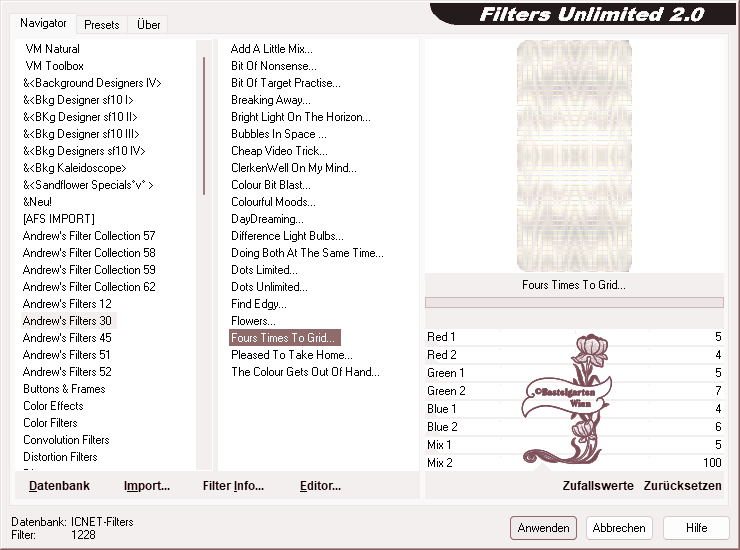Select Buttons & Frames category
This screenshot has width=740, height=550.
click(64, 389)
